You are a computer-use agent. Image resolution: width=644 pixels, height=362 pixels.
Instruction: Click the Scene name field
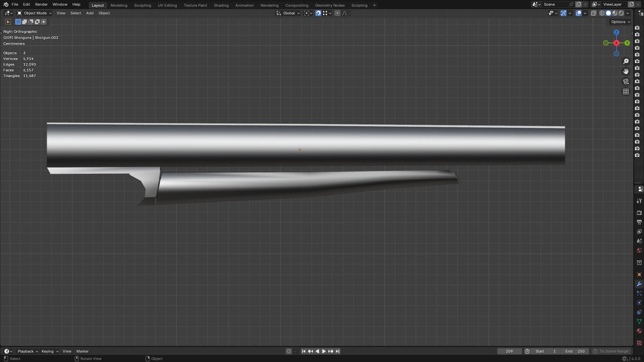tap(554, 4)
